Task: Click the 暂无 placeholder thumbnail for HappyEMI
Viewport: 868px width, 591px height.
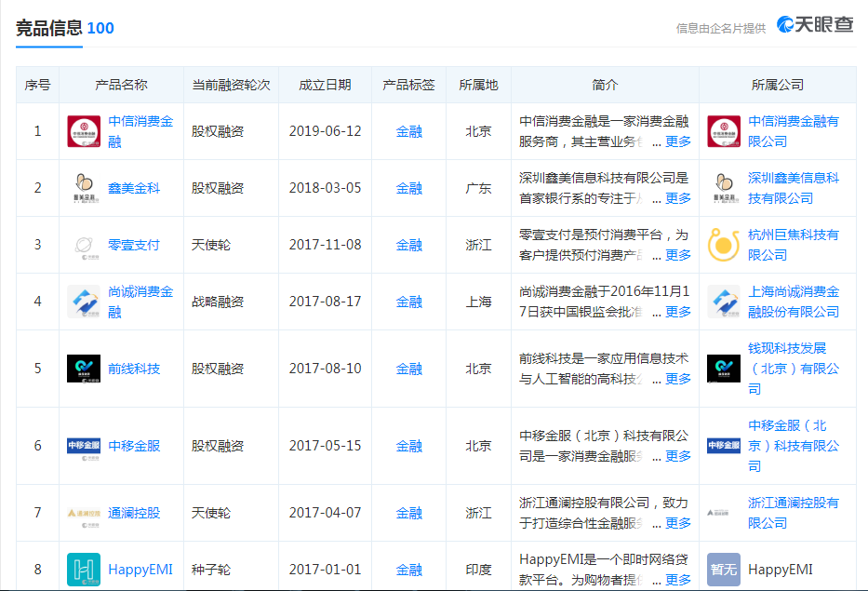Action: (723, 570)
